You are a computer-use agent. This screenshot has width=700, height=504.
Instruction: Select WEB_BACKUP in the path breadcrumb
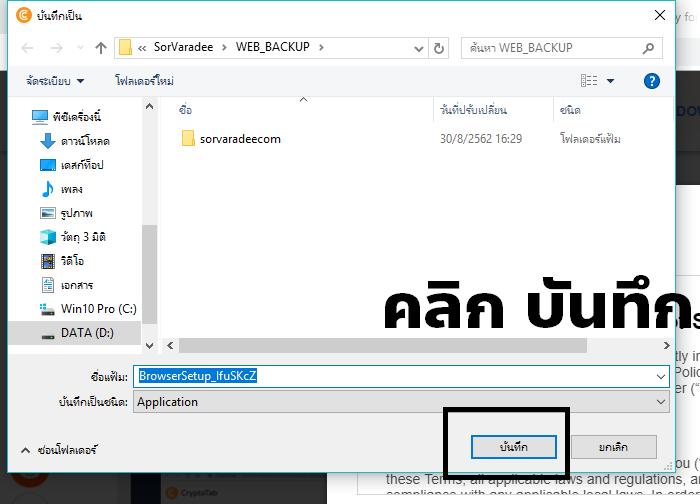[x=273, y=47]
